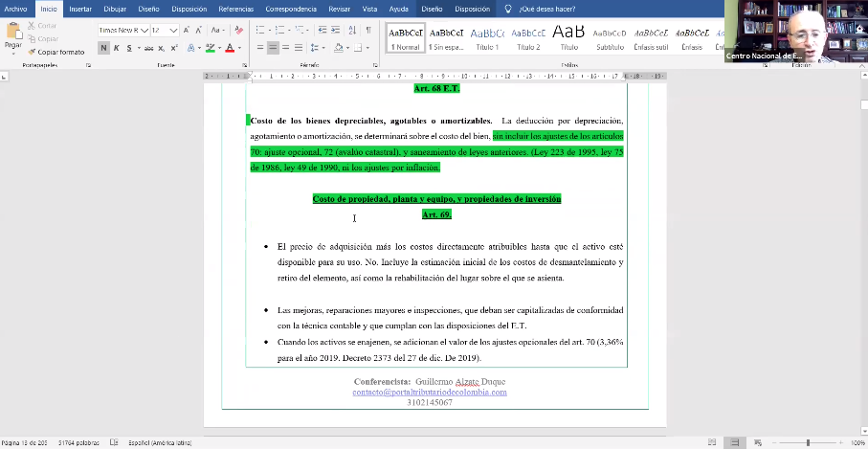Toggle bold (N) formatting

coord(103,48)
